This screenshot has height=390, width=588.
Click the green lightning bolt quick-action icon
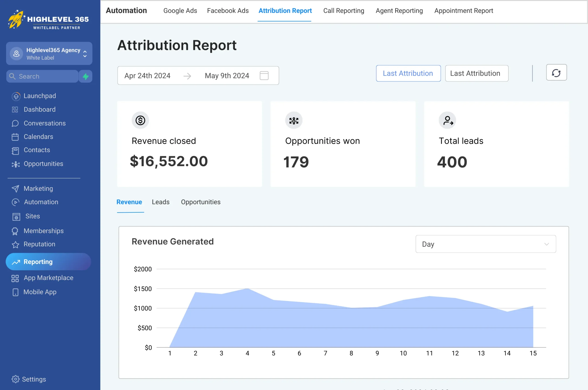point(86,76)
